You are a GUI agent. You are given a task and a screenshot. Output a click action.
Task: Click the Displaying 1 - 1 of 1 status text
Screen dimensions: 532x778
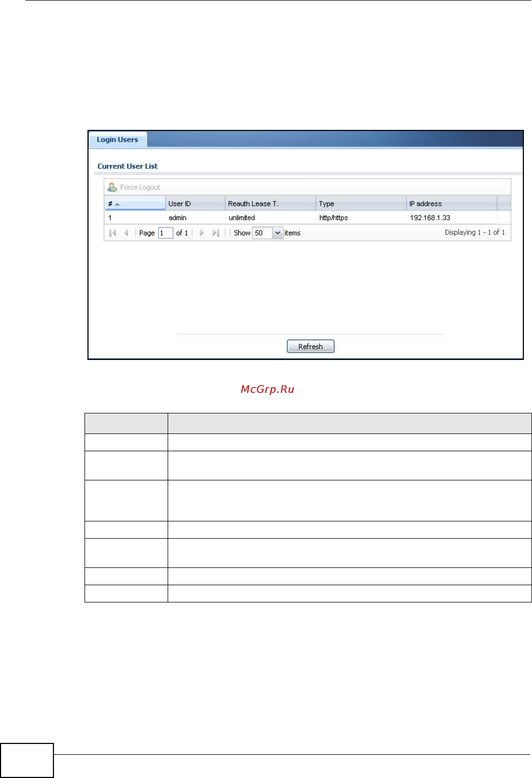click(475, 232)
